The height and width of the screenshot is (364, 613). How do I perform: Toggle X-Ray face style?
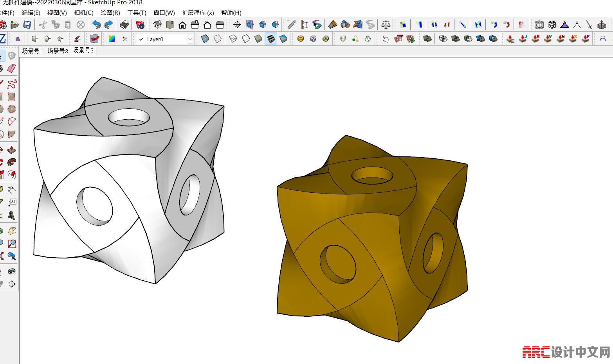pyautogui.click(x=205, y=39)
